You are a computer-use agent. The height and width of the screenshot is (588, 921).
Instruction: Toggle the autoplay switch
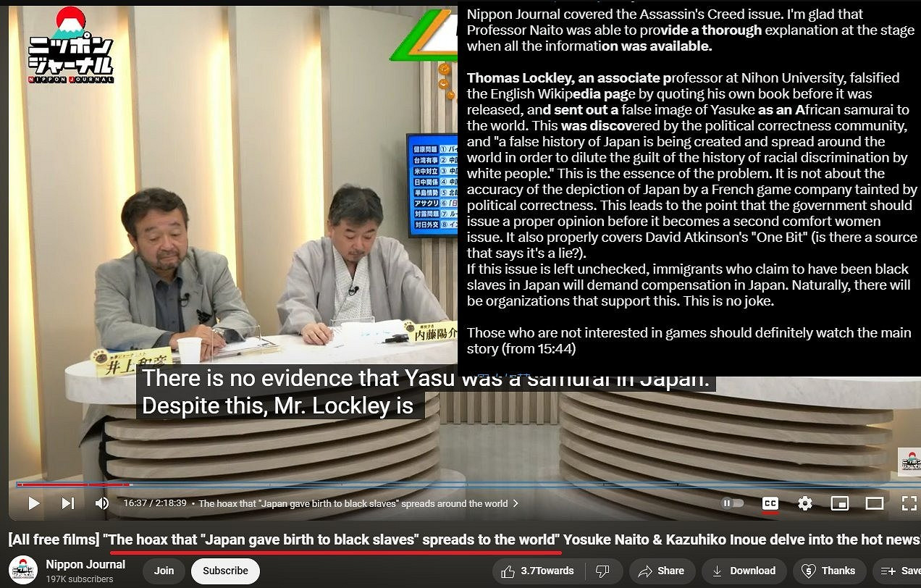pyautogui.click(x=733, y=503)
